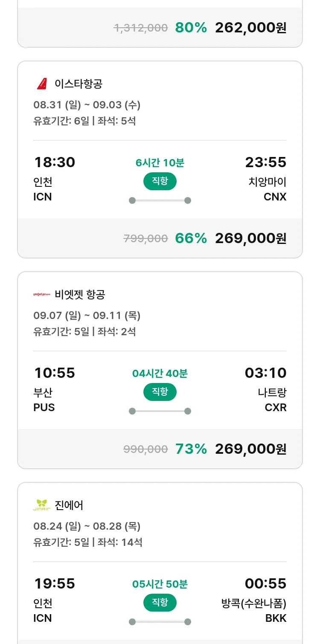Screen dimensions: 320x644
Task: Tap 직항 badge on Incheon–Bangkok flight
Action: tap(160, 603)
